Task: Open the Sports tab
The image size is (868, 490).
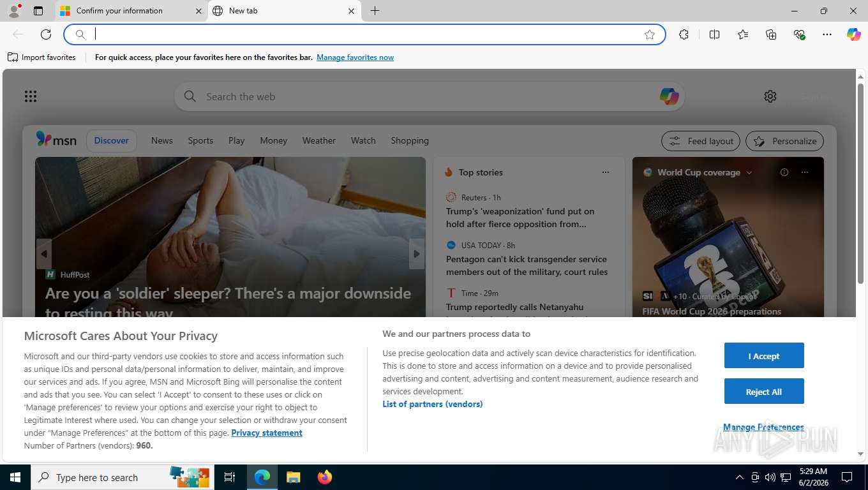Action: click(x=200, y=140)
